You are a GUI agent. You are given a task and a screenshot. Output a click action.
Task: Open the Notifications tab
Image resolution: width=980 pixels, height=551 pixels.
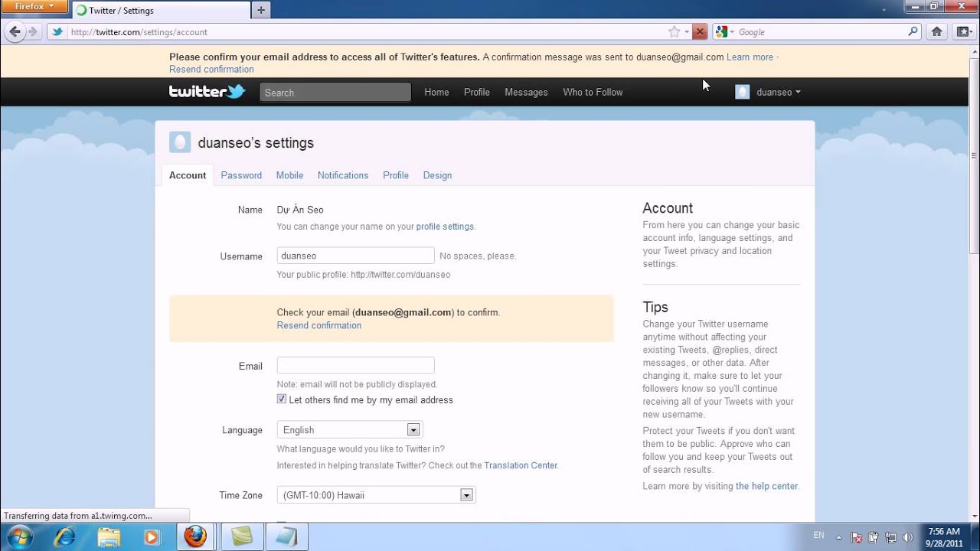[x=343, y=175]
